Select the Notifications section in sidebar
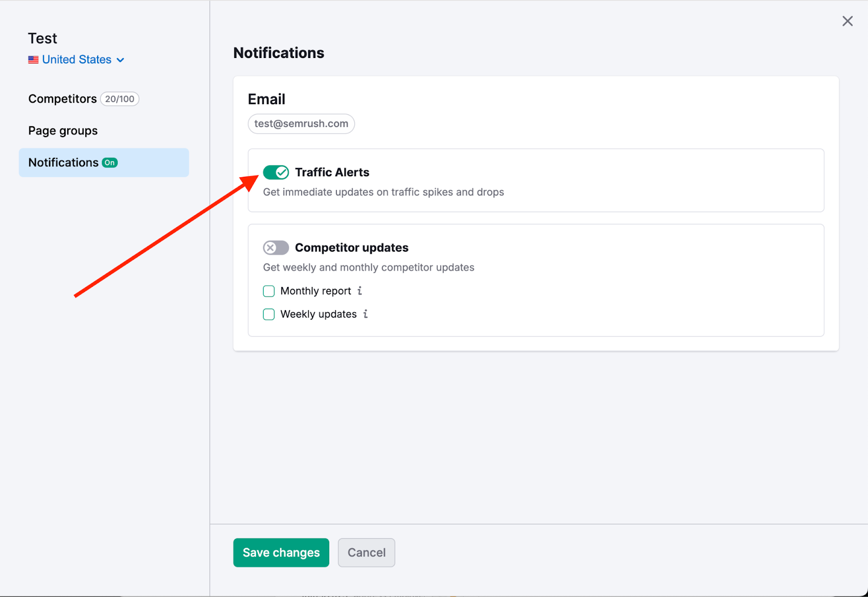Image resolution: width=868 pixels, height=597 pixels. (x=63, y=162)
